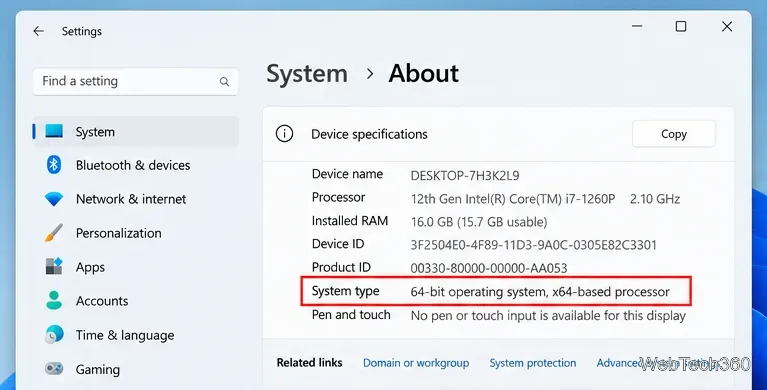767x390 pixels.
Task: Select the Product ID 00330-80000-00000-AA053
Action: pos(489,268)
